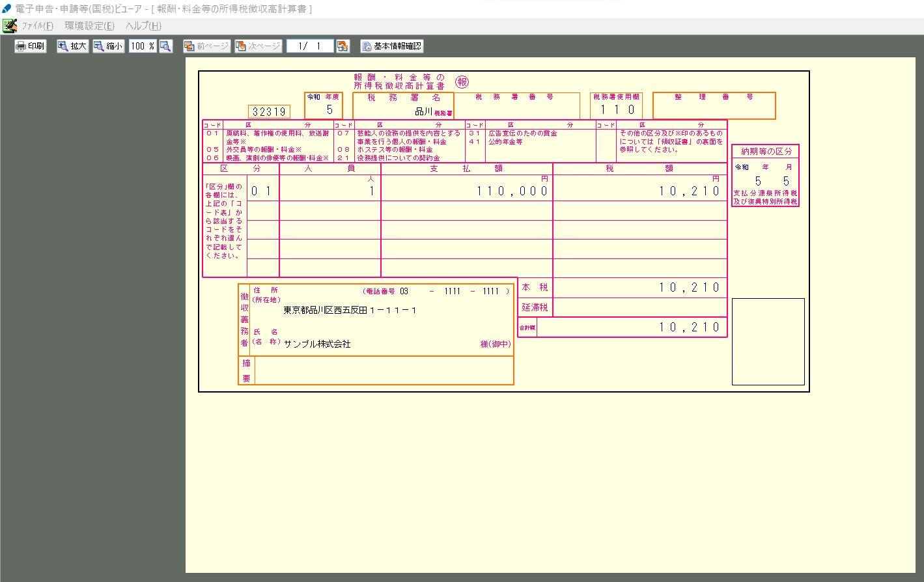Image resolution: width=924 pixels, height=582 pixels.
Task: Click the code 32319 in the form
Action: pos(269,111)
